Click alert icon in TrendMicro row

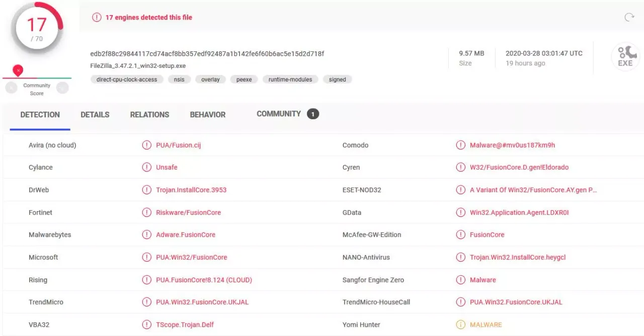(146, 302)
